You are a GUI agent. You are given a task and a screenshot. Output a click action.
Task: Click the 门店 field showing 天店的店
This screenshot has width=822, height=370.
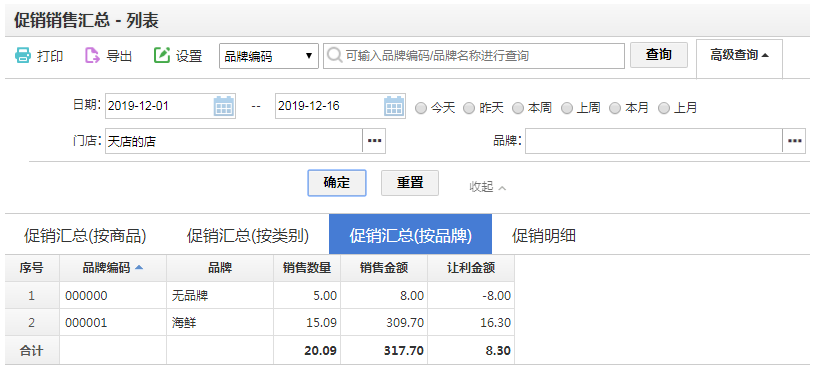(x=234, y=141)
